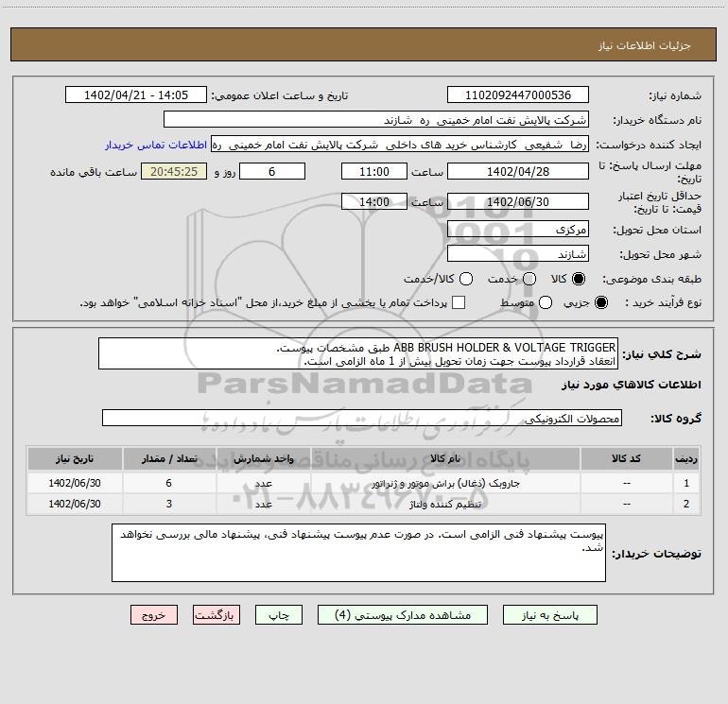
Task: Click the remaining days field showing 6
Action: [x=272, y=171]
